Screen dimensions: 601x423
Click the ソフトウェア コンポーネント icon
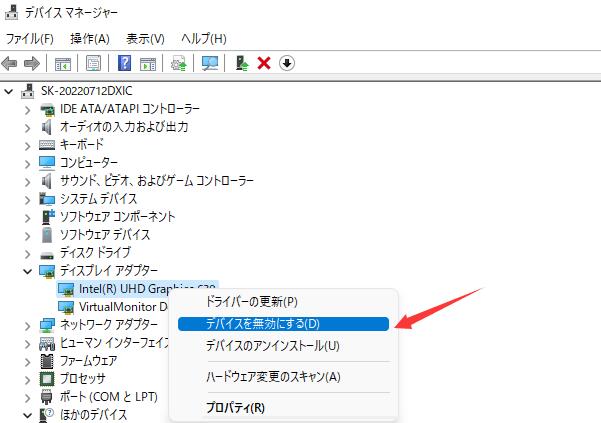pos(48,217)
